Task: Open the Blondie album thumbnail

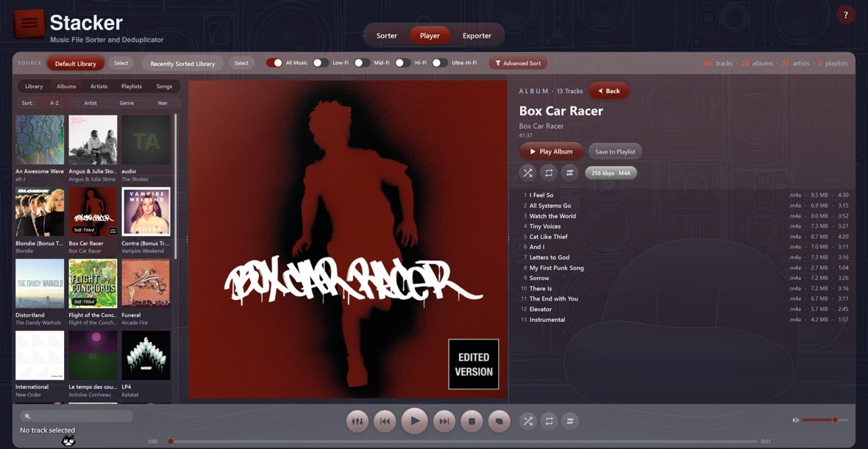Action: tap(40, 211)
